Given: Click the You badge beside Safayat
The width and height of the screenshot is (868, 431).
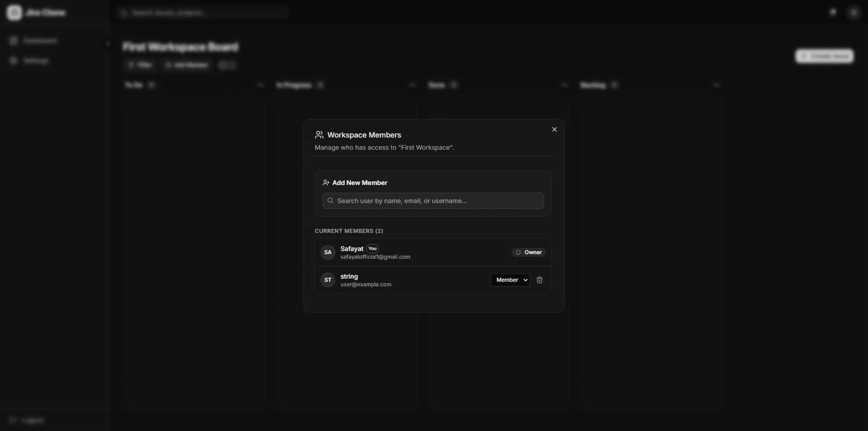Looking at the screenshot, I should point(372,249).
